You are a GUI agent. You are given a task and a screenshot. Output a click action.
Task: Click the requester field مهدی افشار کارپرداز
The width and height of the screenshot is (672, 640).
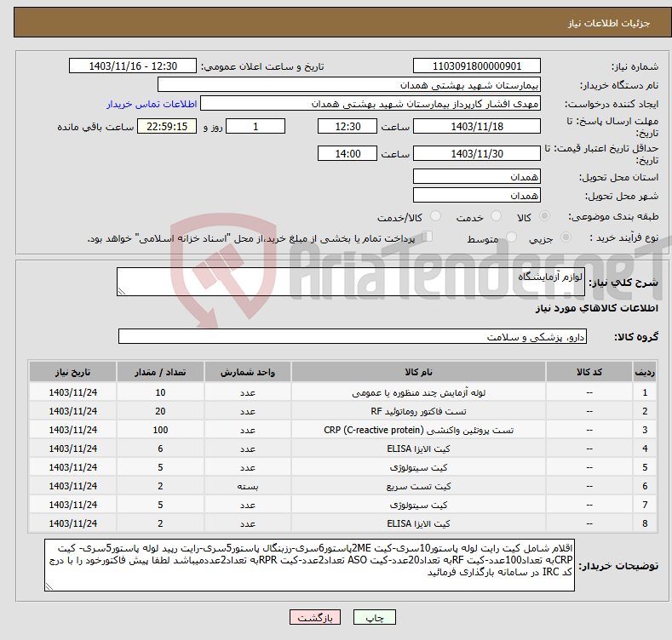click(x=370, y=104)
